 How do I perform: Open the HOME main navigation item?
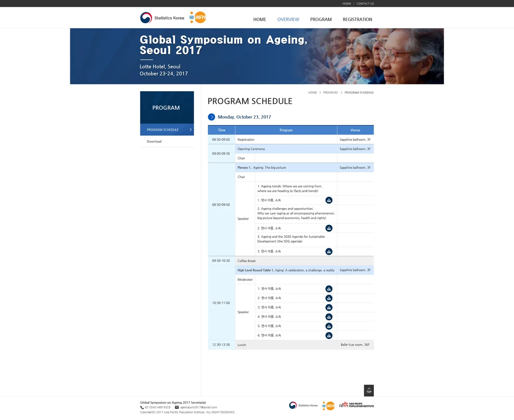tap(260, 19)
